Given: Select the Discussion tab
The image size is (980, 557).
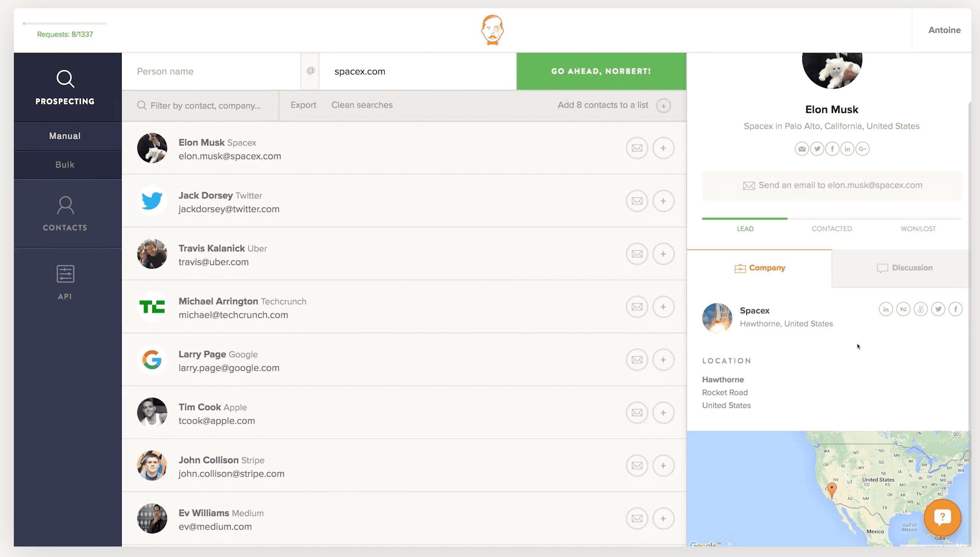Looking at the screenshot, I should (904, 268).
